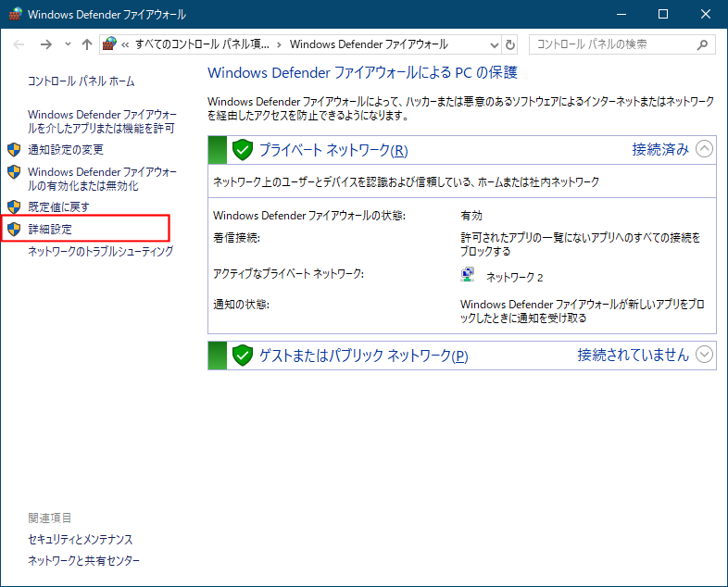Click the ゲストまたはパブリック ネットワーク(P) heading

point(363,356)
